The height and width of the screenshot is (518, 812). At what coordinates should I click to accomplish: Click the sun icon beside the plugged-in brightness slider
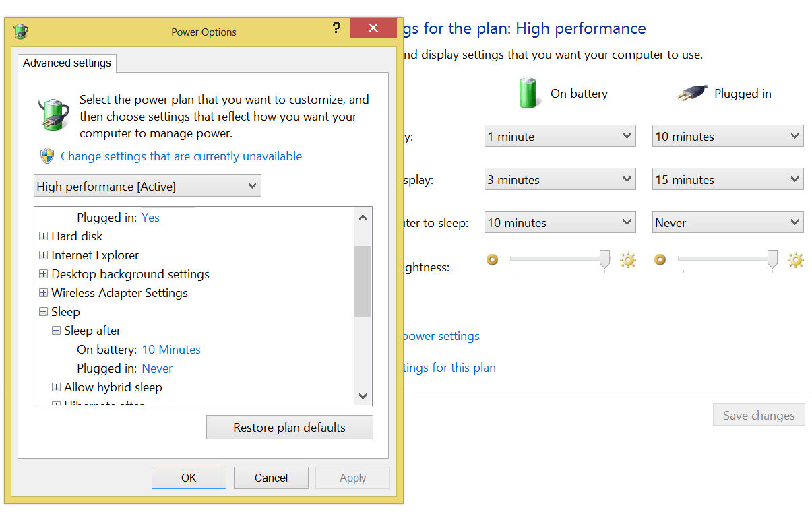(x=796, y=259)
